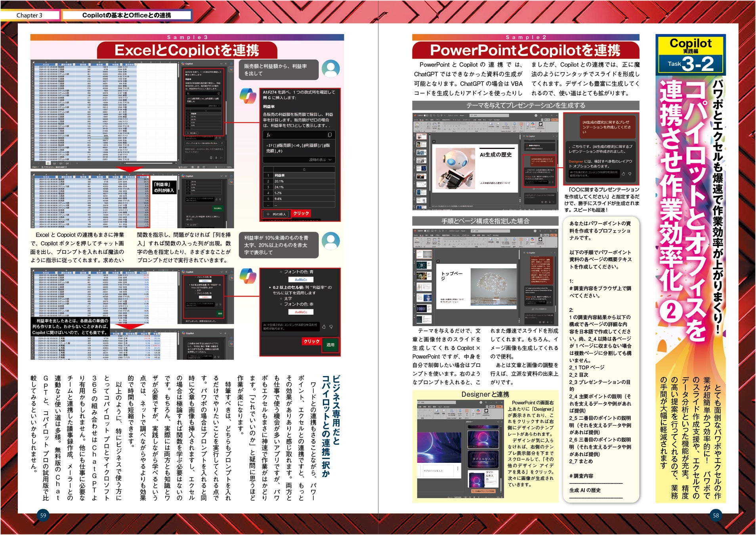Click the 生成 AI の歴史 line in the prompt box
This screenshot has width=756, height=535.
[585, 490]
